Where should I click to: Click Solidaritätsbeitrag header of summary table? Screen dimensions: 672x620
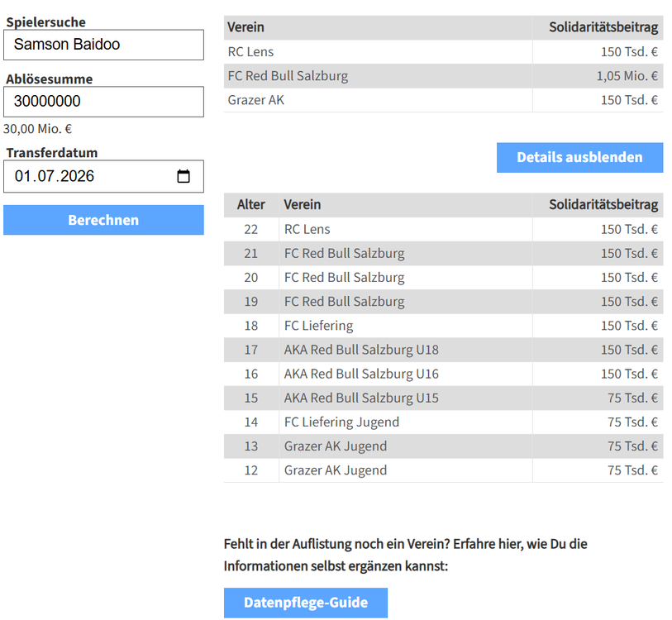pyautogui.click(x=603, y=27)
